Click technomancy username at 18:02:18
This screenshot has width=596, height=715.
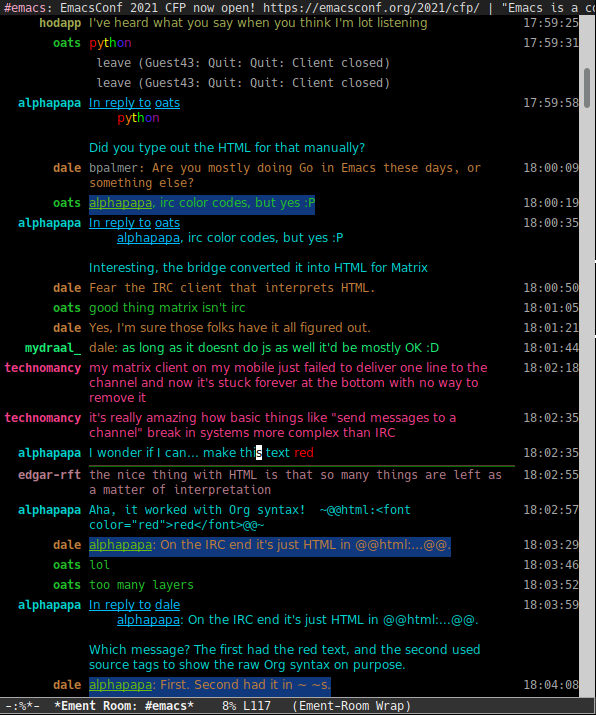43,368
